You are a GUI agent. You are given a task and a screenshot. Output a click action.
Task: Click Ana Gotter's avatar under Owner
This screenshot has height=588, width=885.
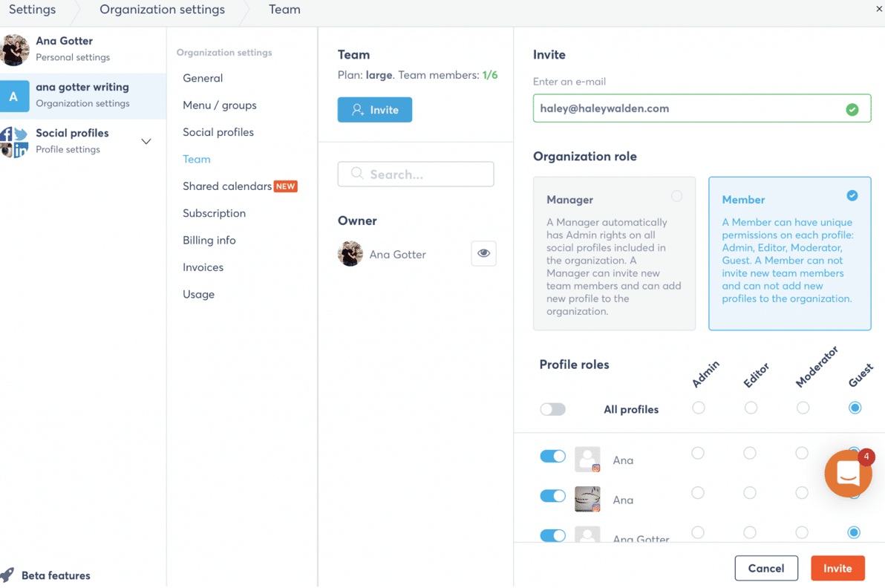pyautogui.click(x=350, y=254)
